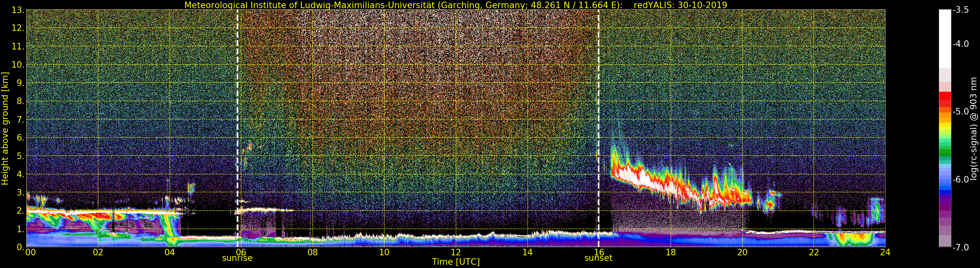Click the '10.' height tick label
This screenshot has width=980, height=268.
18,65
